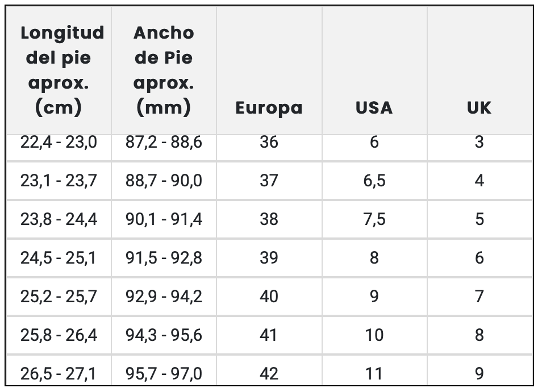The height and width of the screenshot is (392, 542).
Task: Select USA size 10 cell
Action: click(x=374, y=335)
